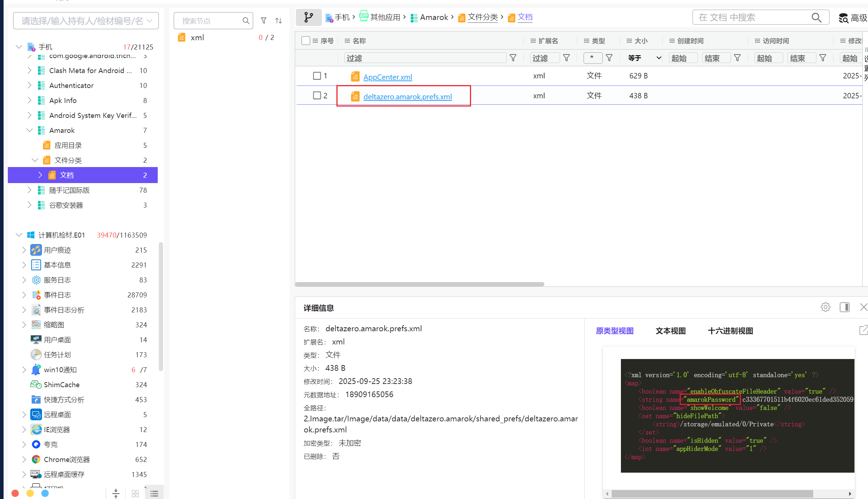This screenshot has height=499, width=868.
Task: Check the box for row 1 AppCenter.xml
Action: tap(317, 76)
